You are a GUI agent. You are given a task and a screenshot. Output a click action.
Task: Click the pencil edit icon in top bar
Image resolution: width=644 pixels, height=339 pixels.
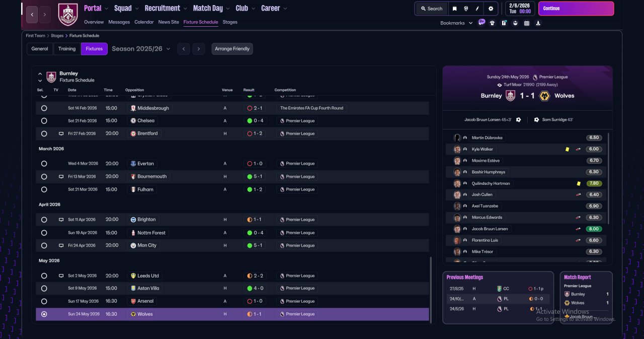(477, 9)
